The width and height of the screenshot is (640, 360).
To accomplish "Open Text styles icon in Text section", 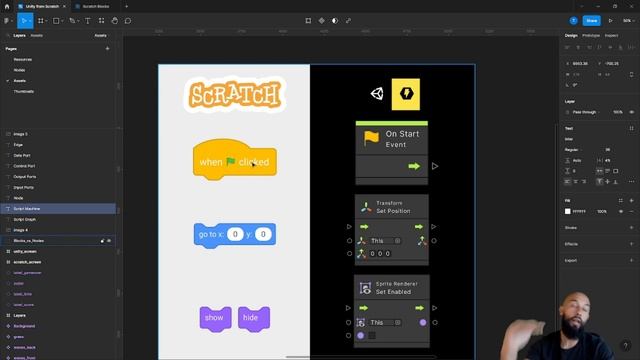I will pyautogui.click(x=631, y=128).
